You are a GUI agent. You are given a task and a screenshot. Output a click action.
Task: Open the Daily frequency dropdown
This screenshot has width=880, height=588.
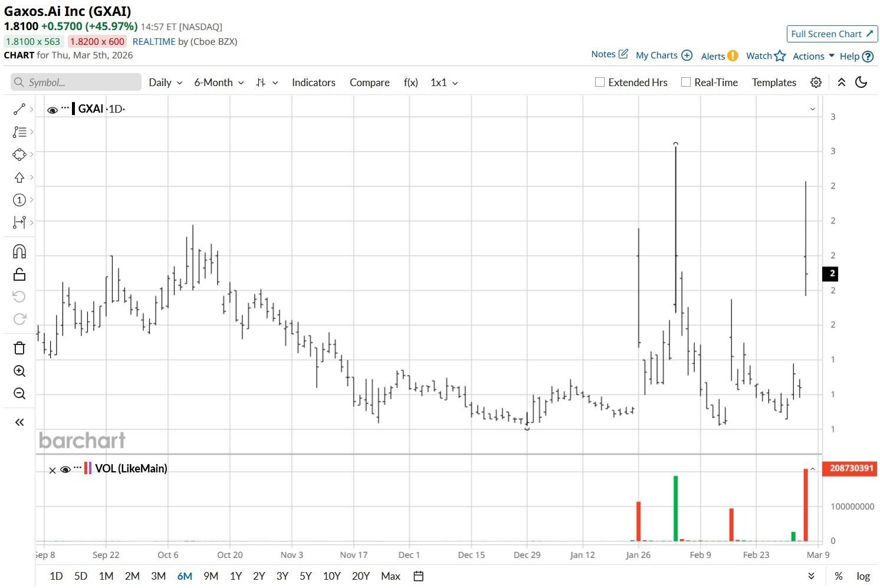point(165,83)
